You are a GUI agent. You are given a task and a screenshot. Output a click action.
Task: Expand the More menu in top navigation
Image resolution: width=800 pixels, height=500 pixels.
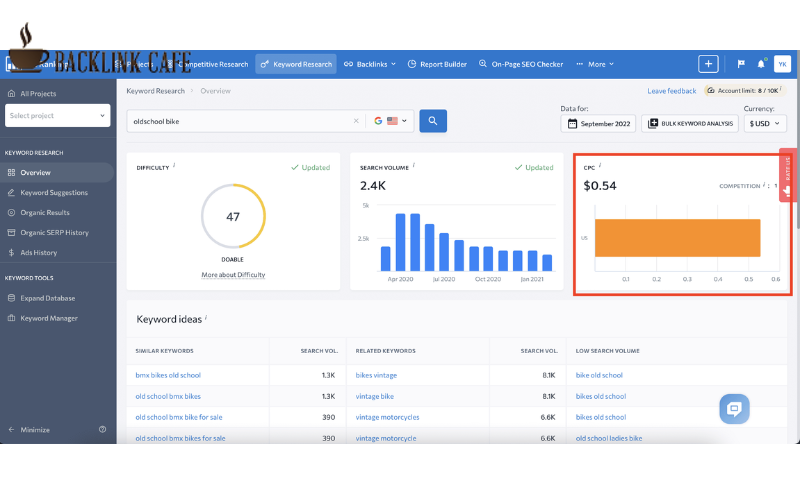(595, 64)
